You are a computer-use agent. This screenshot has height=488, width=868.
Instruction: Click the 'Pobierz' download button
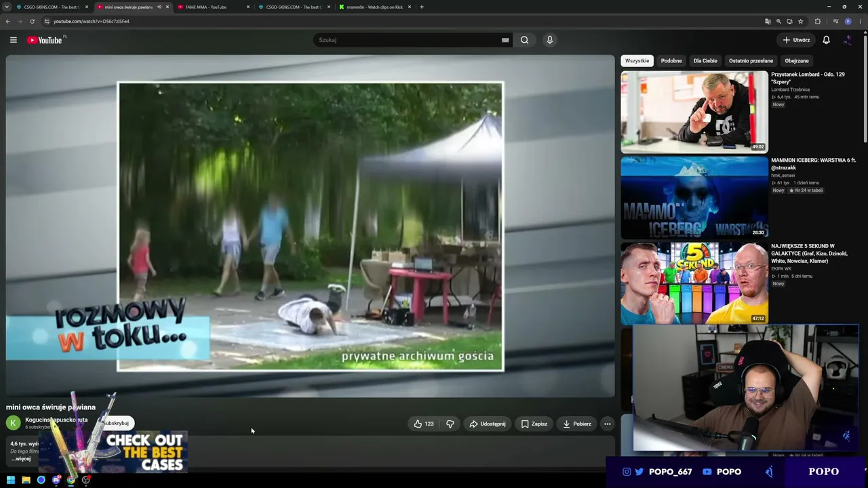coord(577,424)
